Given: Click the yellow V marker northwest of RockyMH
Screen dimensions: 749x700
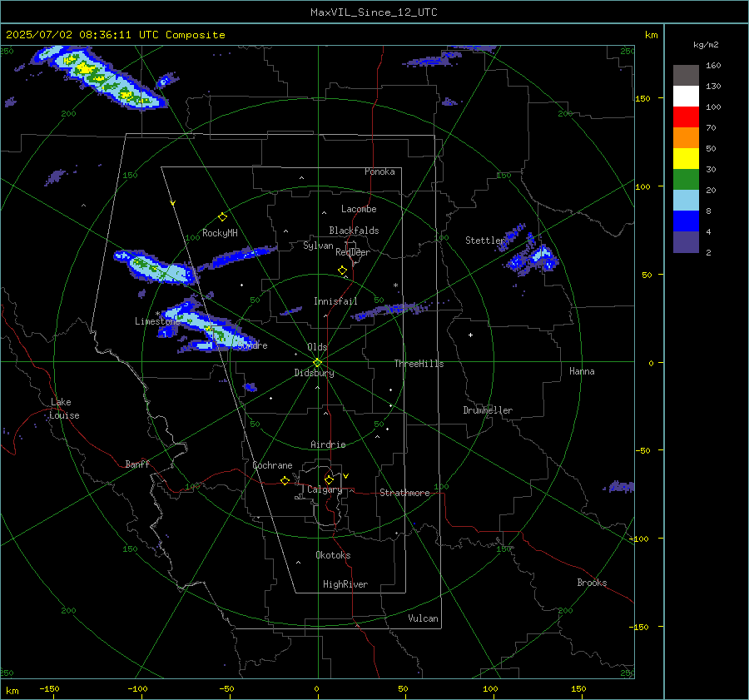Looking at the screenshot, I should coord(173,203).
